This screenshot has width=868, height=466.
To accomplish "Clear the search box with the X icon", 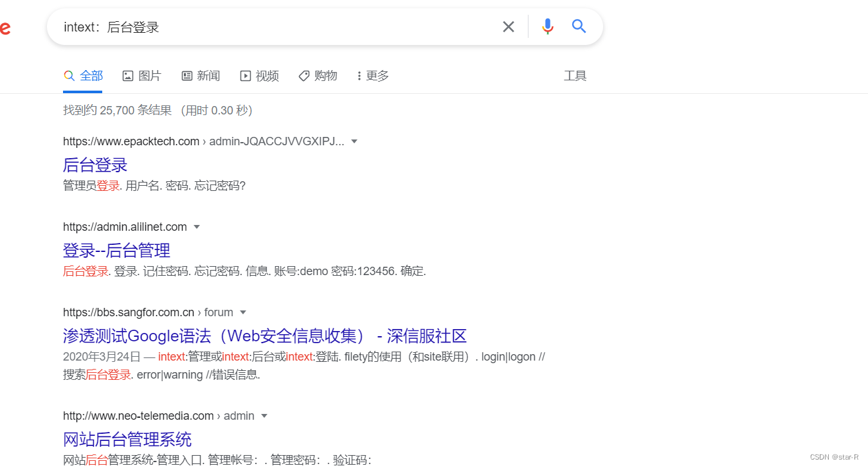I will click(x=508, y=26).
